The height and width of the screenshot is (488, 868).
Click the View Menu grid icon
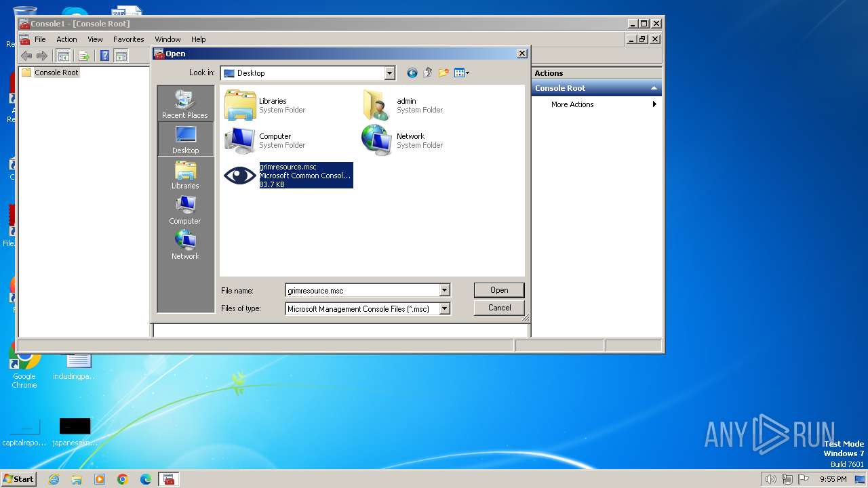(459, 73)
